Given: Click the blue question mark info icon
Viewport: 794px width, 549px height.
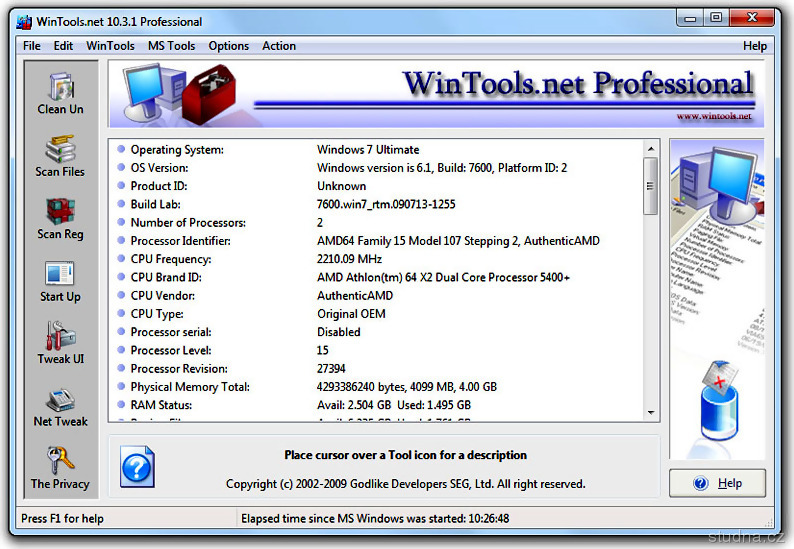Looking at the screenshot, I should pyautogui.click(x=137, y=467).
